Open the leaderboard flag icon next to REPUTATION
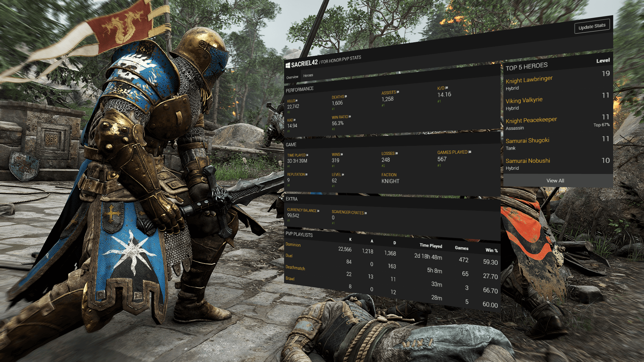Image resolution: width=644 pixels, height=362 pixels. 307,175
